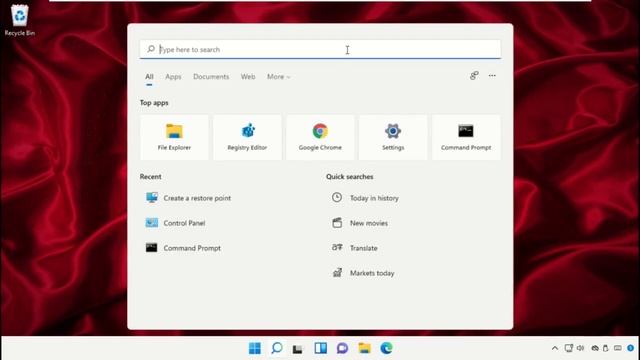
Task: Open the Recycle Bin desktop icon
Action: [x=19, y=20]
